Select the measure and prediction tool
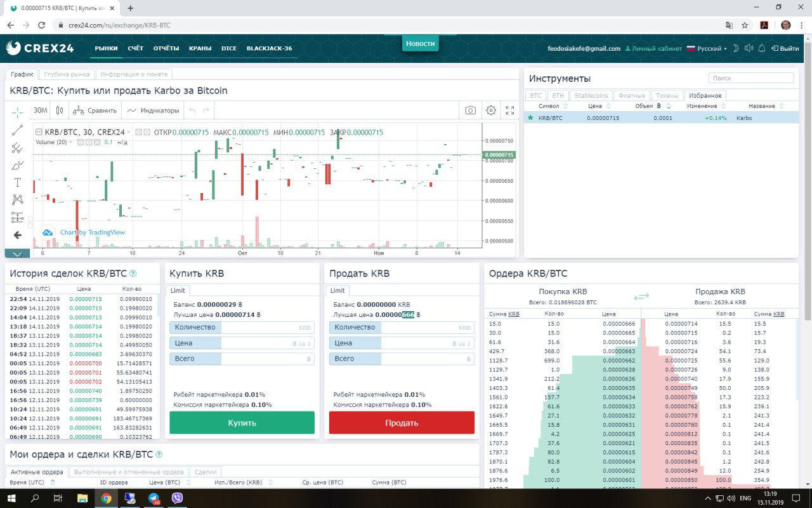 coord(18,217)
